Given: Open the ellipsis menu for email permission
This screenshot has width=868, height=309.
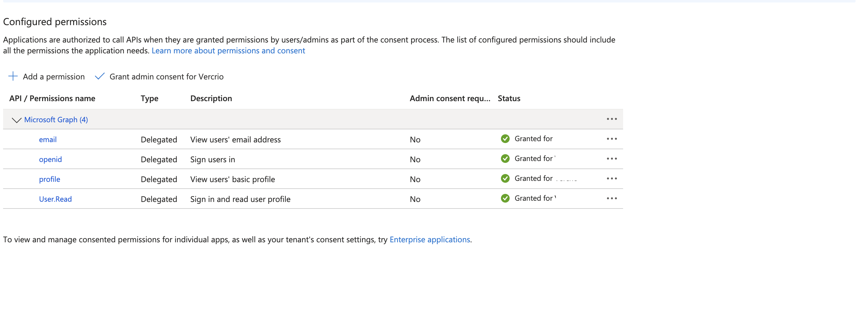Looking at the screenshot, I should (612, 139).
